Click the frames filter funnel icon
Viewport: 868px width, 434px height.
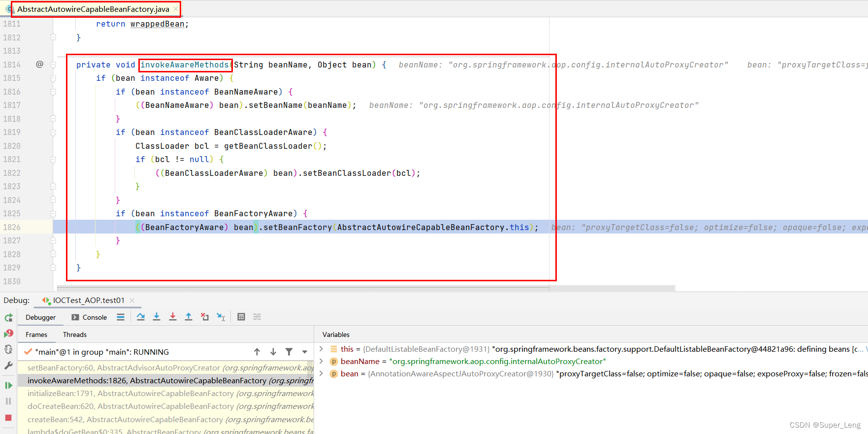click(x=289, y=352)
